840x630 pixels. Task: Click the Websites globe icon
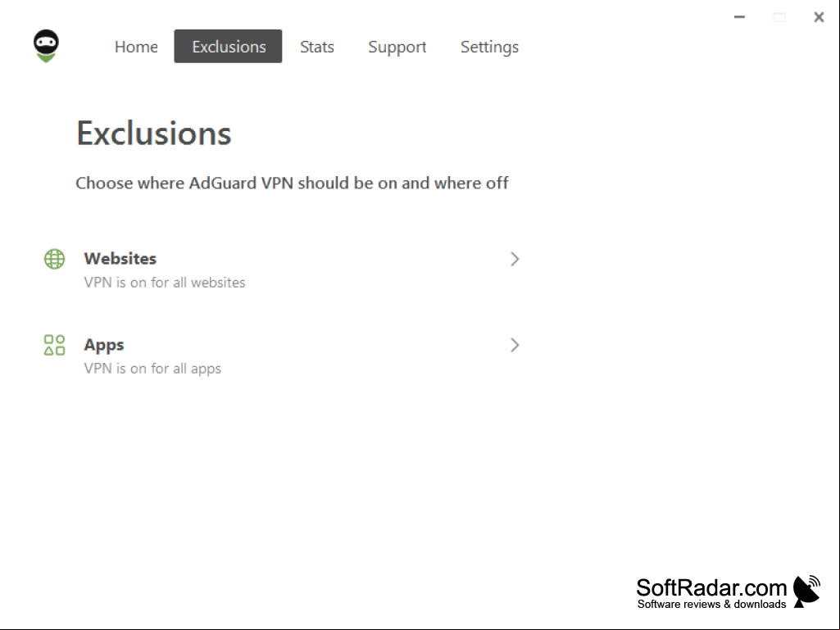(54, 259)
